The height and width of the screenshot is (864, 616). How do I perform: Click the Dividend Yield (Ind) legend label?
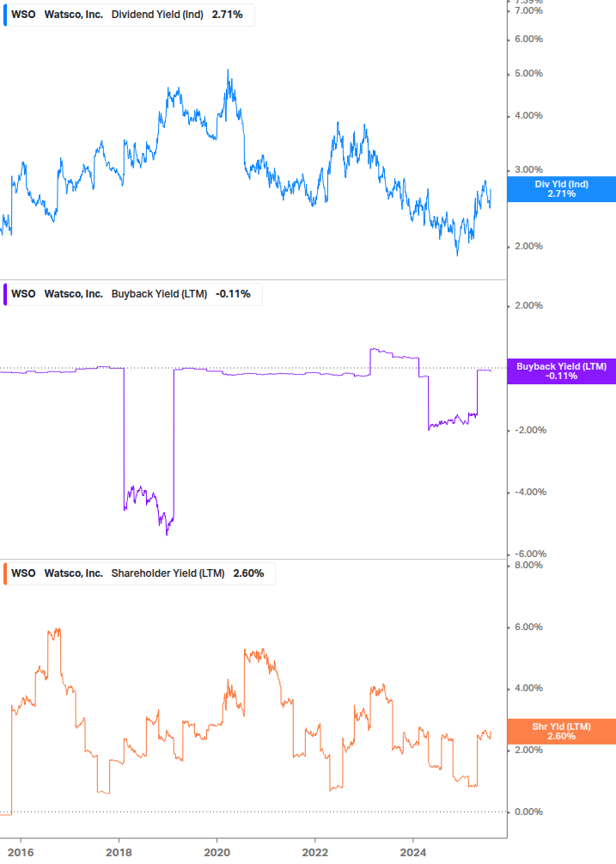(157, 15)
